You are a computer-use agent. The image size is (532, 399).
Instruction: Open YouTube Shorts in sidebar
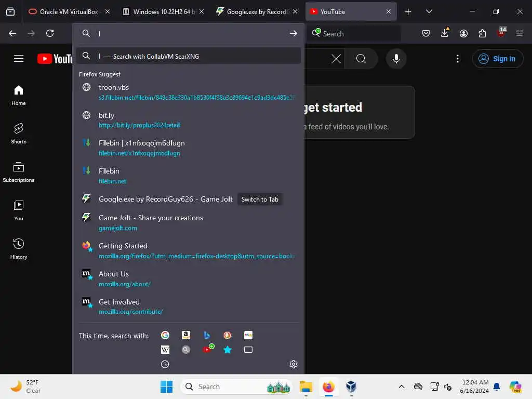tap(19, 134)
